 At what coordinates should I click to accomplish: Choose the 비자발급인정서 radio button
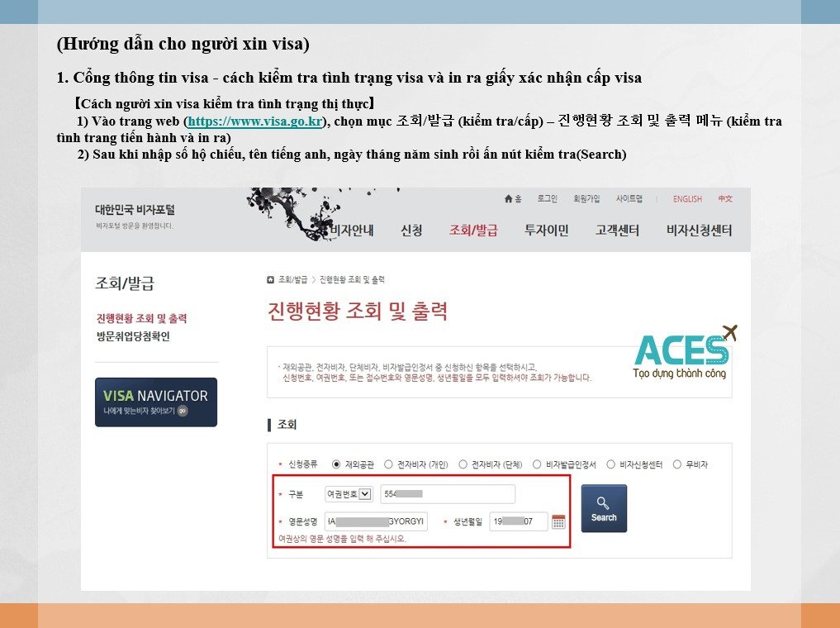(x=537, y=464)
